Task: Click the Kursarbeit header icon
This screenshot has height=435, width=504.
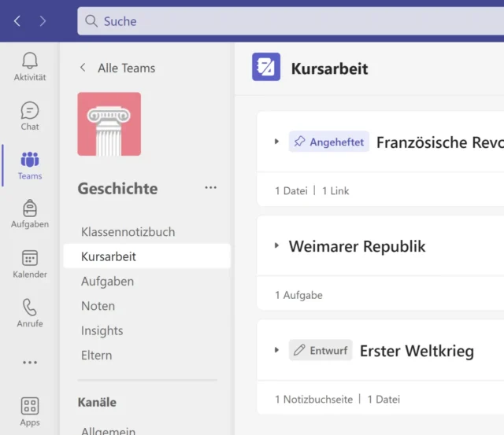Action: coord(266,68)
